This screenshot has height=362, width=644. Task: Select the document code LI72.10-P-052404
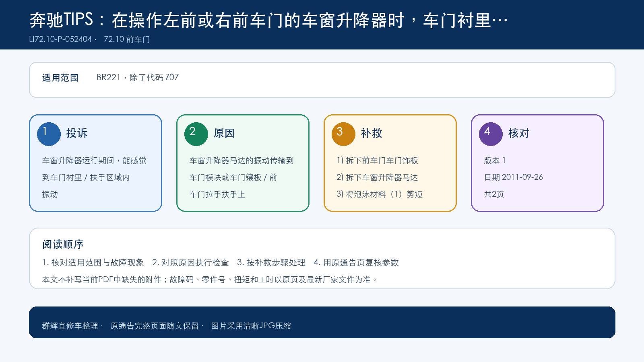click(x=61, y=39)
